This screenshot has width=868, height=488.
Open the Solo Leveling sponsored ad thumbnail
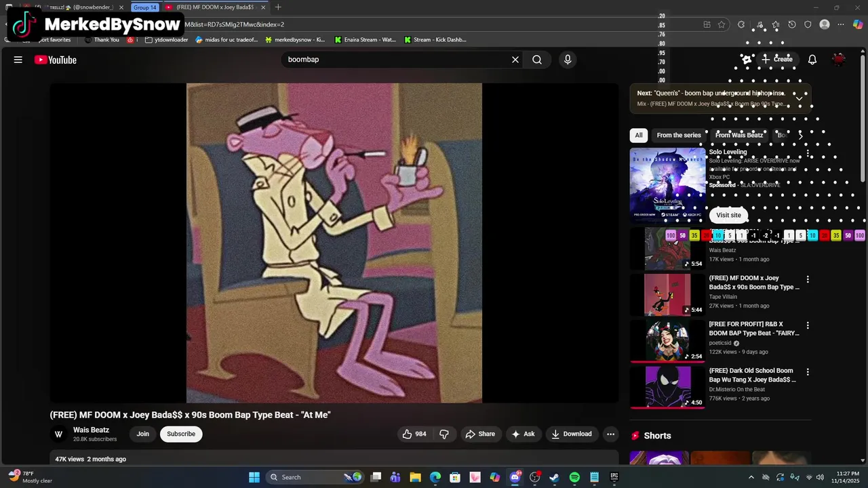(x=667, y=185)
